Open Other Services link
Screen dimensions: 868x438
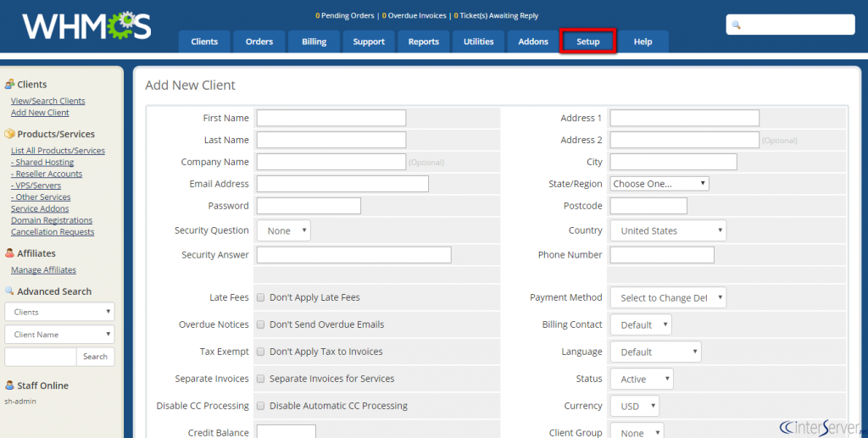coord(41,197)
